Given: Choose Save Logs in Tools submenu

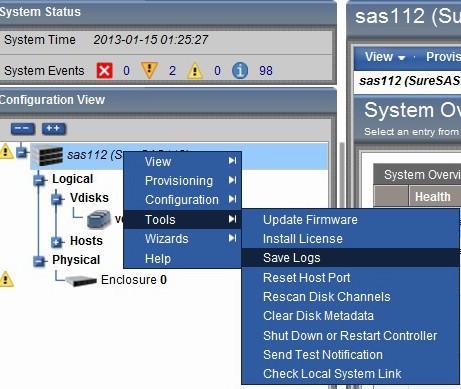Looking at the screenshot, I should pos(350,258).
